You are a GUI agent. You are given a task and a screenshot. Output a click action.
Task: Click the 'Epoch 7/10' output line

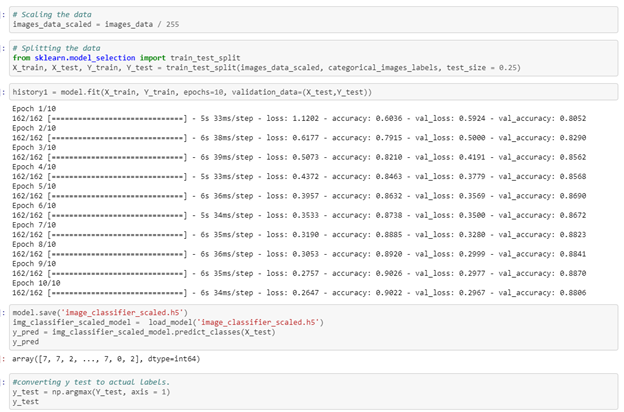pos(34,225)
